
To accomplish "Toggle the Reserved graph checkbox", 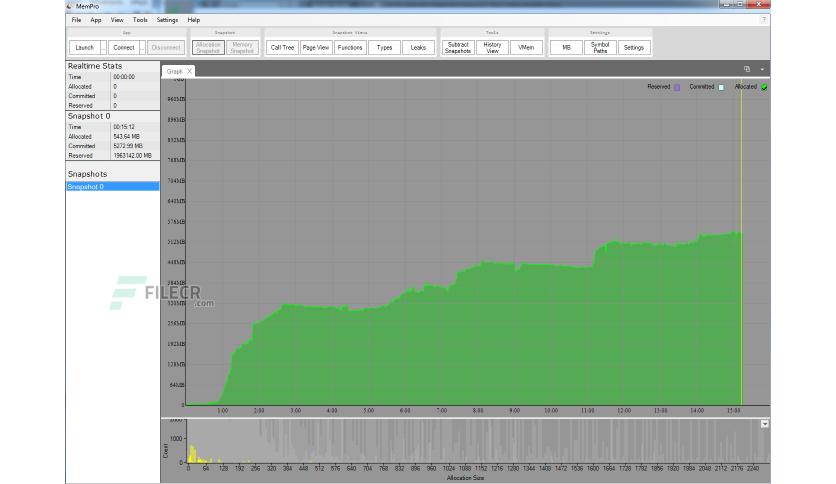I will 677,87.
